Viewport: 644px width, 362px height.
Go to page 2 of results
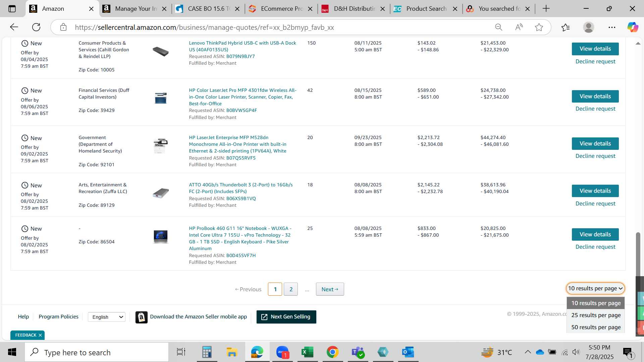click(x=291, y=289)
